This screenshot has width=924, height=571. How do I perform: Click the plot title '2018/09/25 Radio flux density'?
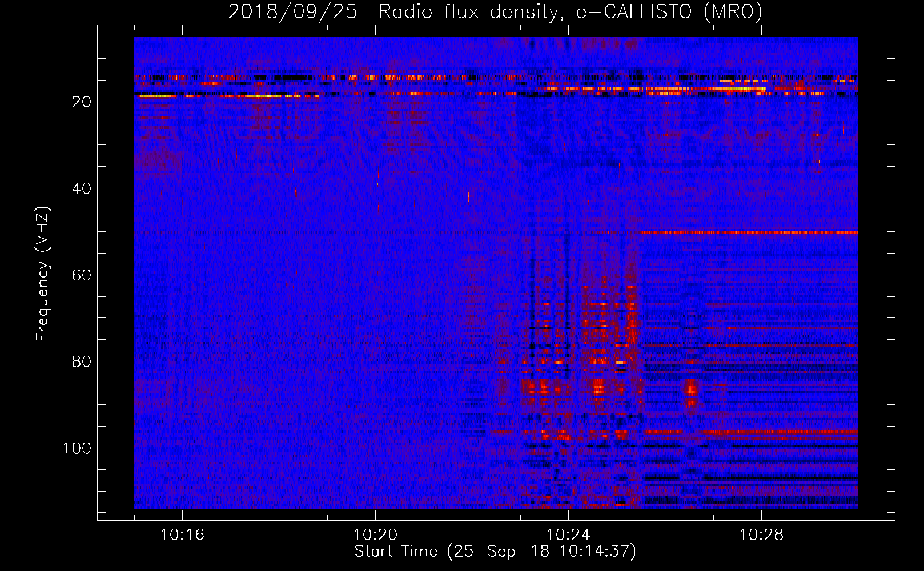coord(495,11)
